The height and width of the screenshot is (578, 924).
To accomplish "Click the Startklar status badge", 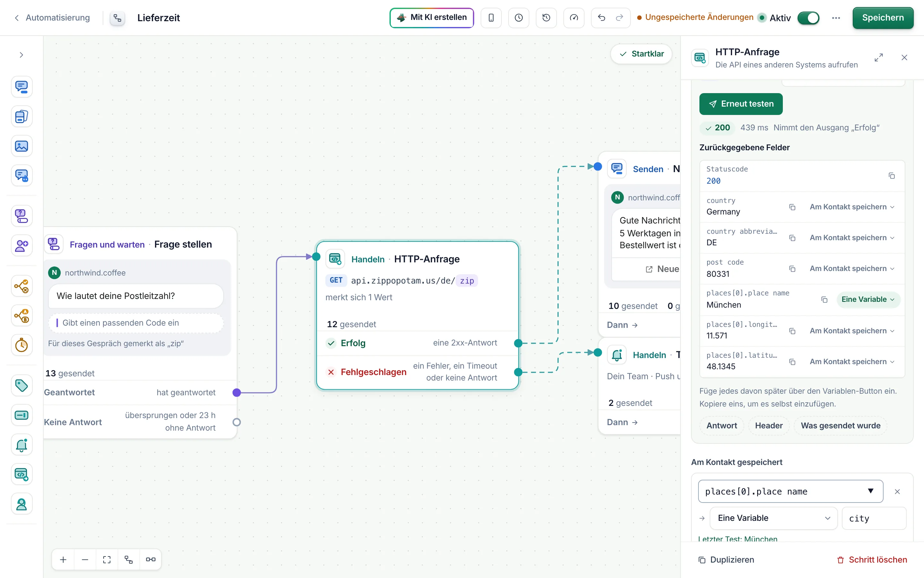I will pos(641,54).
